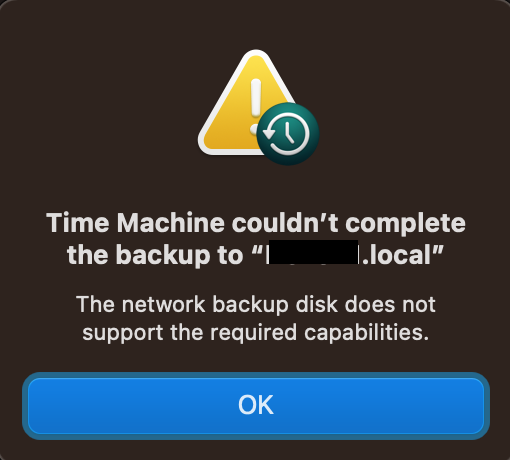Click "the backup to" in the heading
This screenshot has width=510, height=460.
(x=155, y=256)
